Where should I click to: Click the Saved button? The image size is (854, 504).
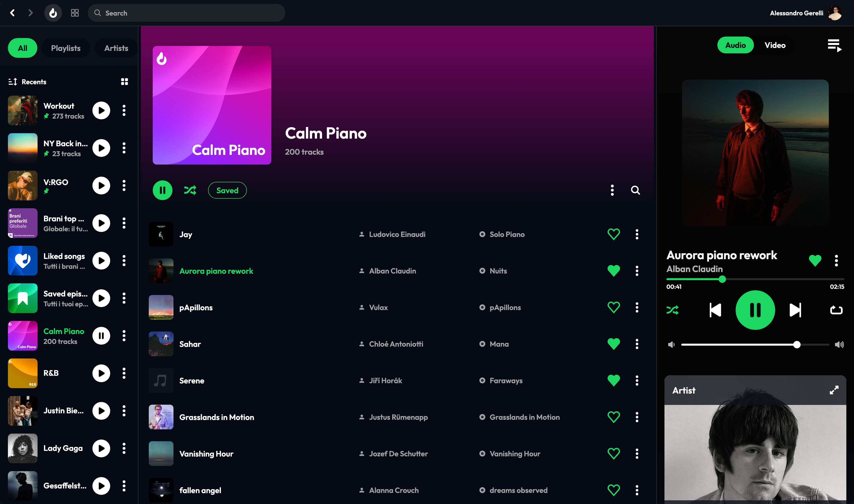pos(227,190)
